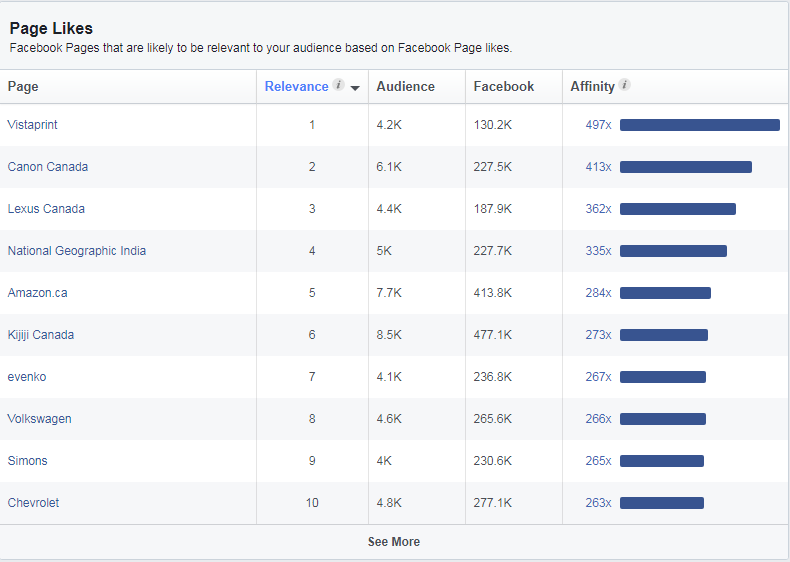Click Facebook value 265.6K
This screenshot has width=790, height=562.
[x=493, y=419]
